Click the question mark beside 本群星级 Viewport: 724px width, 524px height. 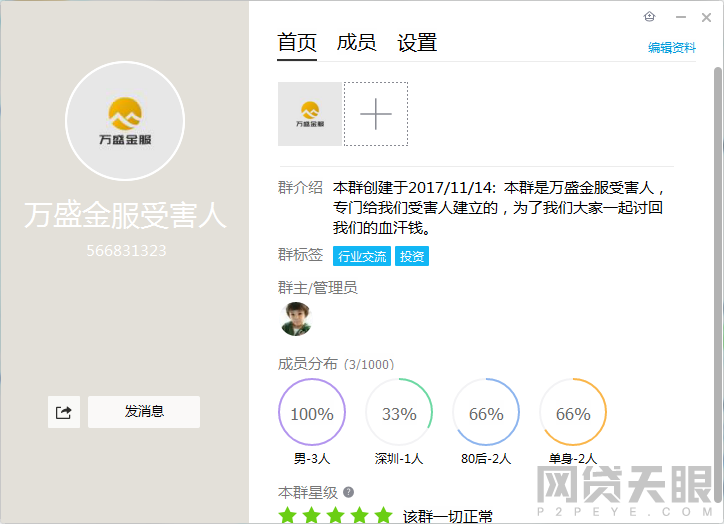[x=349, y=492]
